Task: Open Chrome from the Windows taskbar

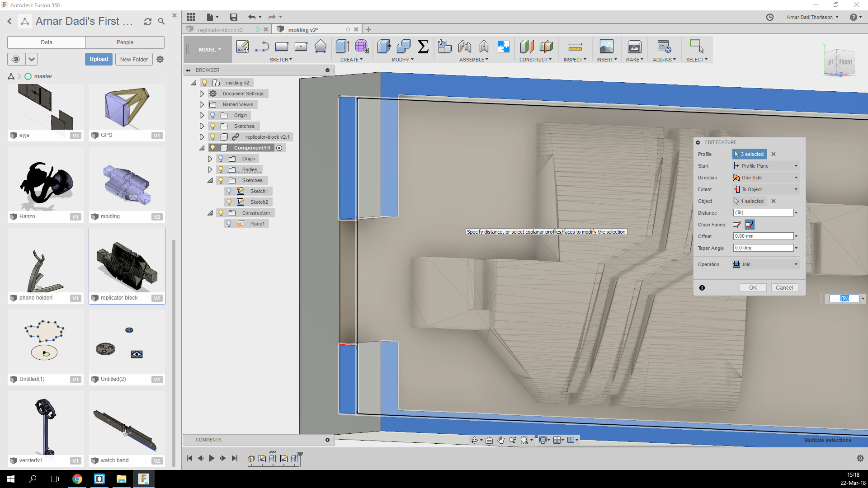Action: [x=77, y=479]
